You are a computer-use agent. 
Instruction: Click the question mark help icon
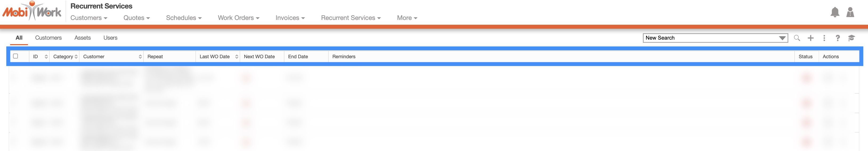point(838,38)
